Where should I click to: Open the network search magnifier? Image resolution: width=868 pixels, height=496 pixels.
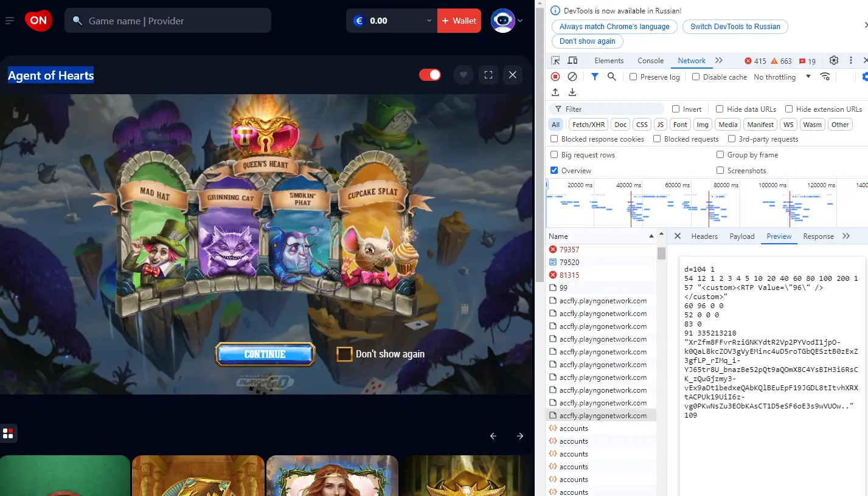click(612, 77)
